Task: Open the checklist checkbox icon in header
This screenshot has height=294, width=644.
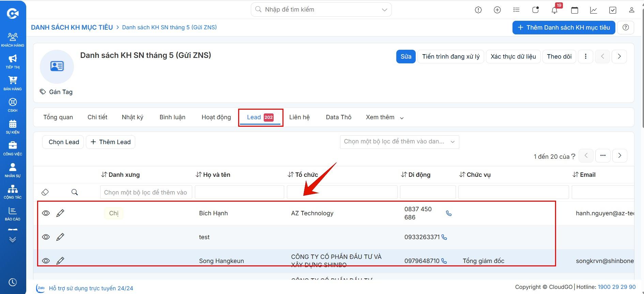Action: pyautogui.click(x=613, y=10)
